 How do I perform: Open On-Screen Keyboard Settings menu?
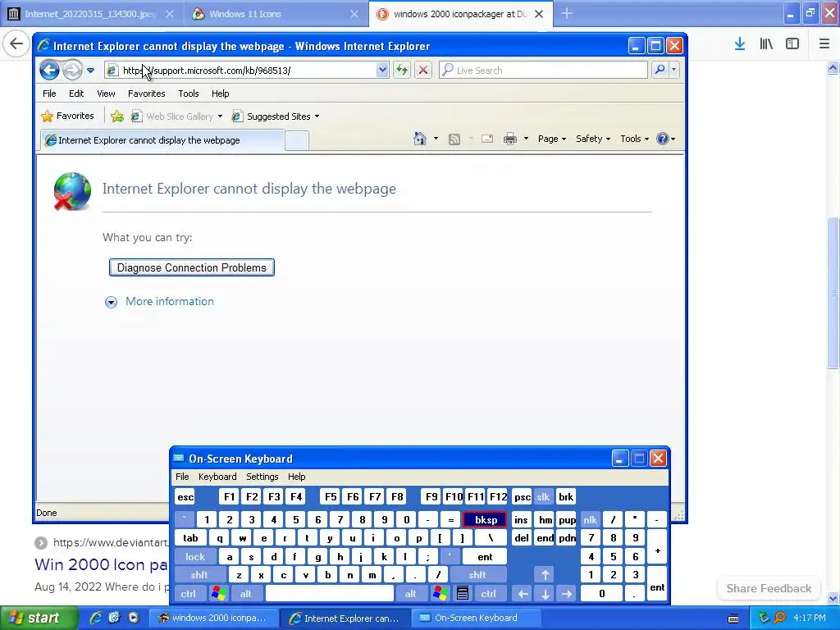coord(262,477)
